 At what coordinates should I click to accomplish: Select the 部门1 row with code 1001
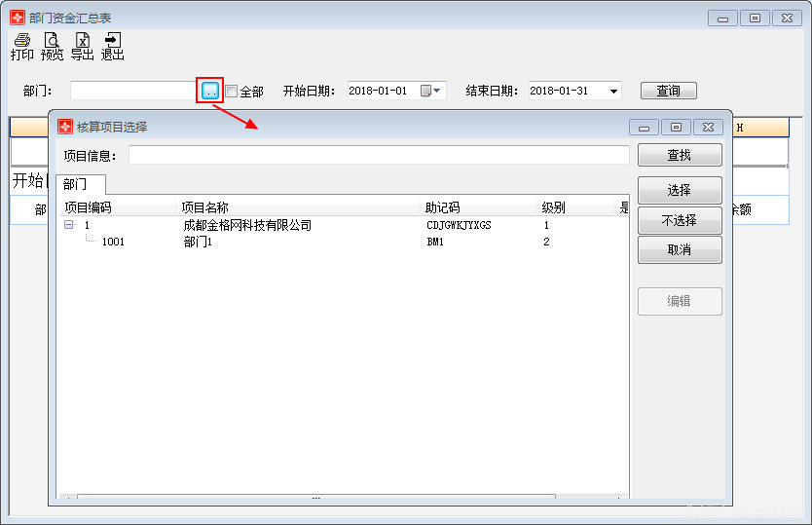(342, 242)
